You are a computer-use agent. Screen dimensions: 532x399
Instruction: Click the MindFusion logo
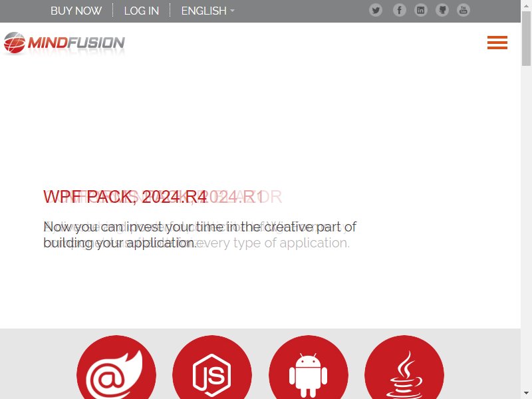tap(65, 43)
